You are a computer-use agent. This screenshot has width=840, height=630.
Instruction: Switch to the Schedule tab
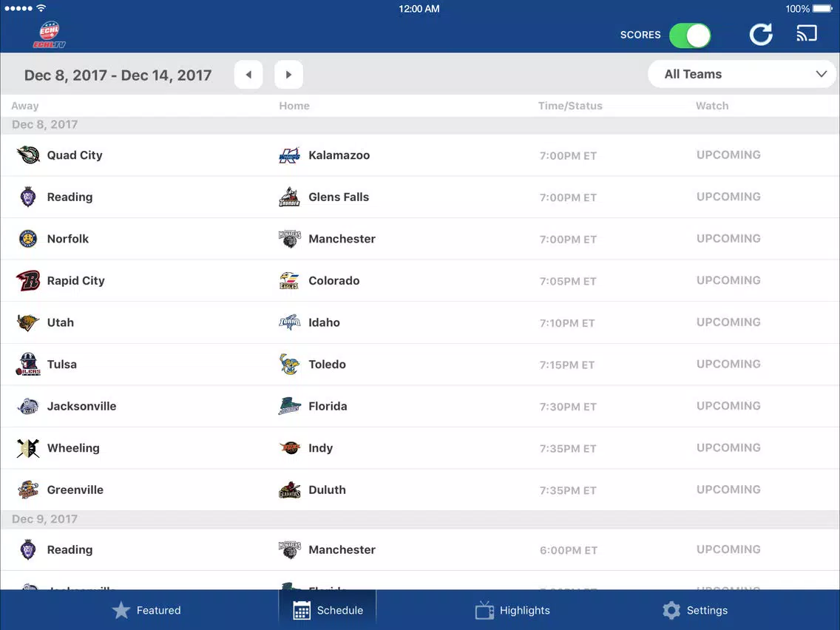click(x=328, y=610)
